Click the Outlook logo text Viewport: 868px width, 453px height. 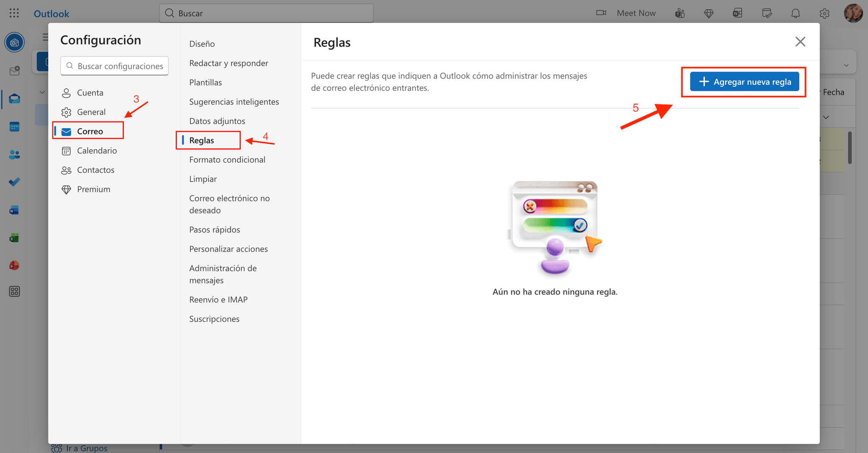[51, 14]
